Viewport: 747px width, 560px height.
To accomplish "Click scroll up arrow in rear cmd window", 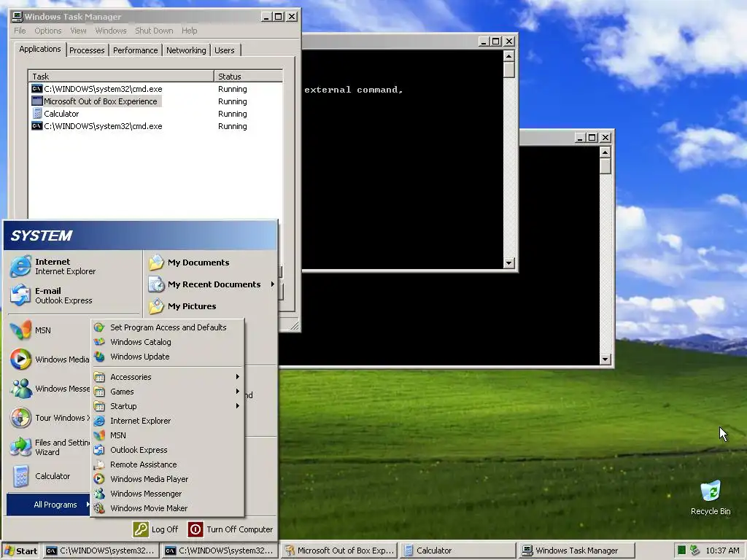I will click(x=605, y=152).
